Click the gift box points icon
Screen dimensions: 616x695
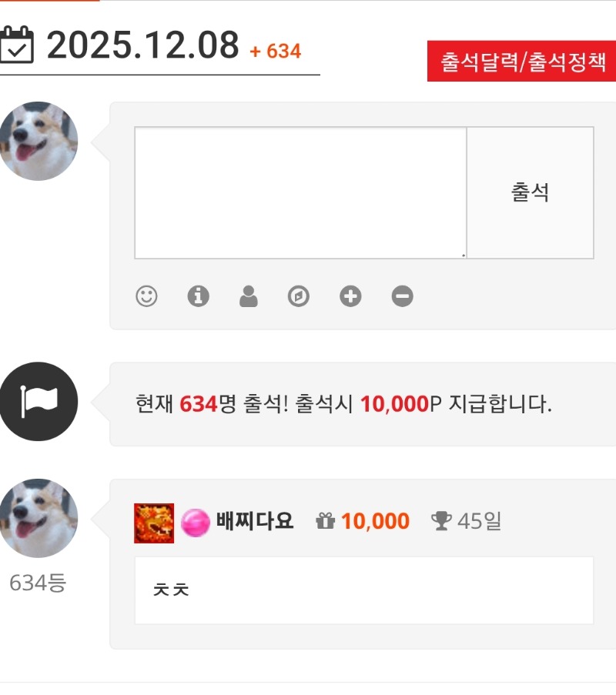325,521
